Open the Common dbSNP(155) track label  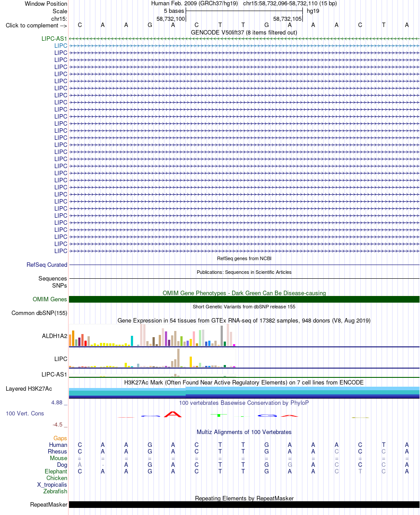click(39, 313)
